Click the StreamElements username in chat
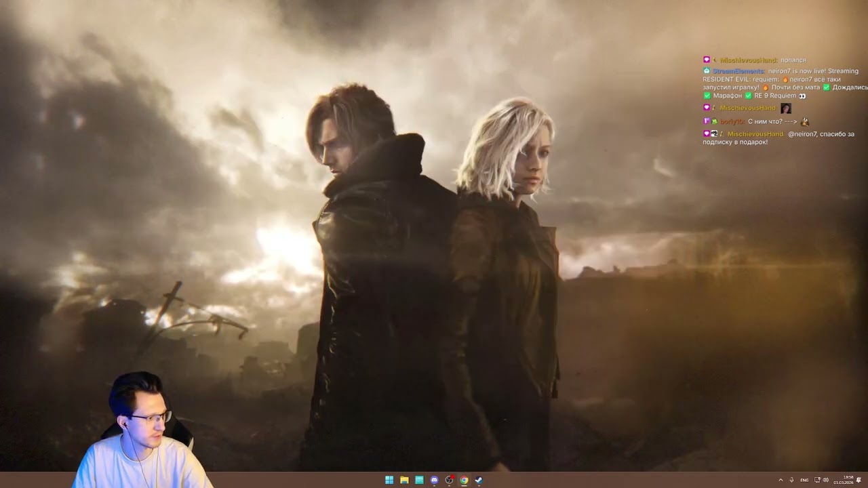This screenshot has height=488, width=868. [x=738, y=71]
